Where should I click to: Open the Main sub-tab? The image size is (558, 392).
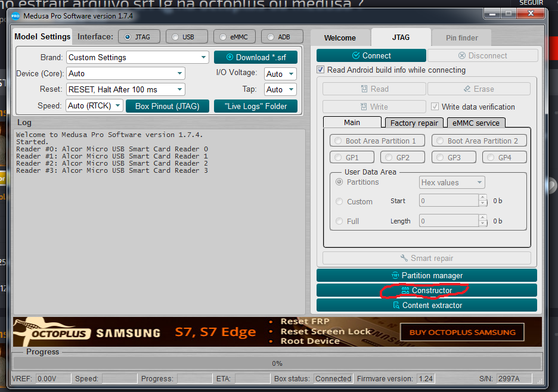point(352,122)
